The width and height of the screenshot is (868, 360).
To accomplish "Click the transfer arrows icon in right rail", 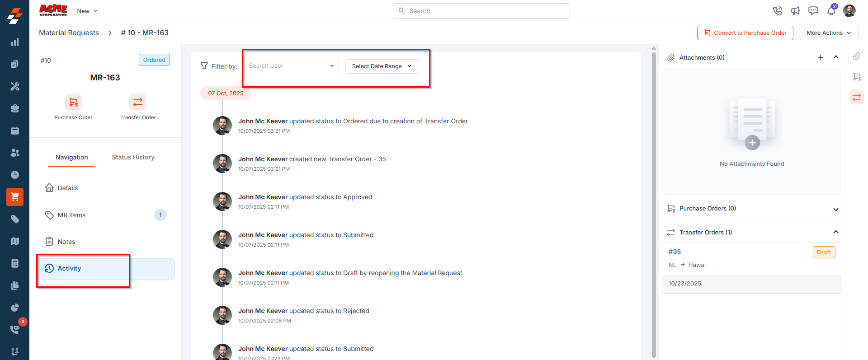I will (857, 97).
